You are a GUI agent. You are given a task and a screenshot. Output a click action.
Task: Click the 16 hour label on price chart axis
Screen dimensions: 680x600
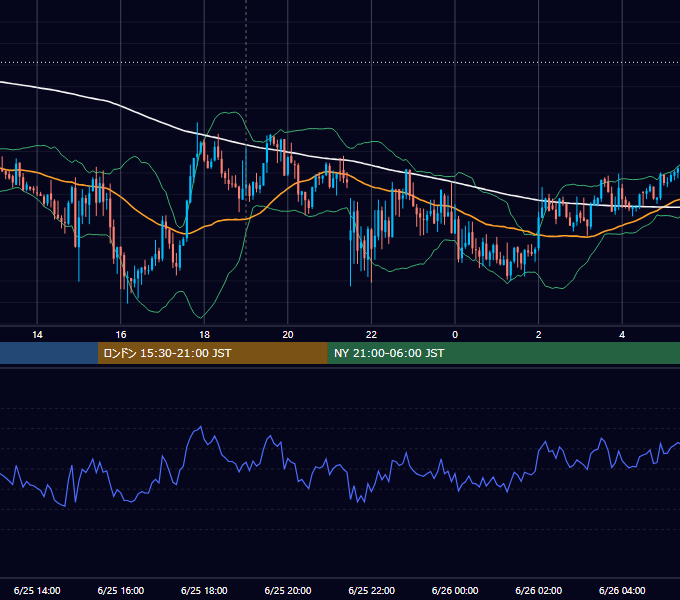click(121, 335)
